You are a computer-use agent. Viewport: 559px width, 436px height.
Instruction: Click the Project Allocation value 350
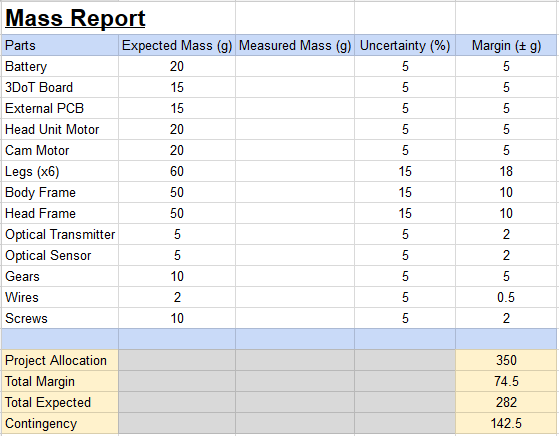(506, 360)
